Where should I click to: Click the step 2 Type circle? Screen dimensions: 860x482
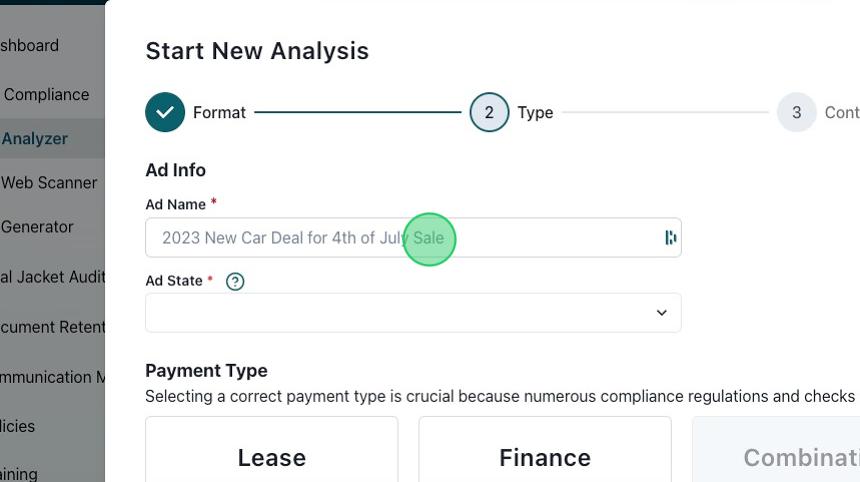coord(489,113)
